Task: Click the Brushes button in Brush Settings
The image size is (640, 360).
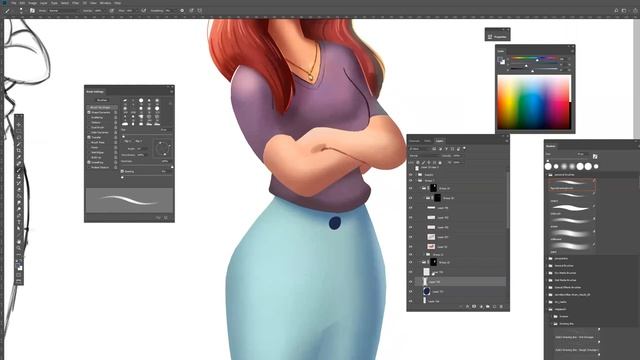Action: 102,100
